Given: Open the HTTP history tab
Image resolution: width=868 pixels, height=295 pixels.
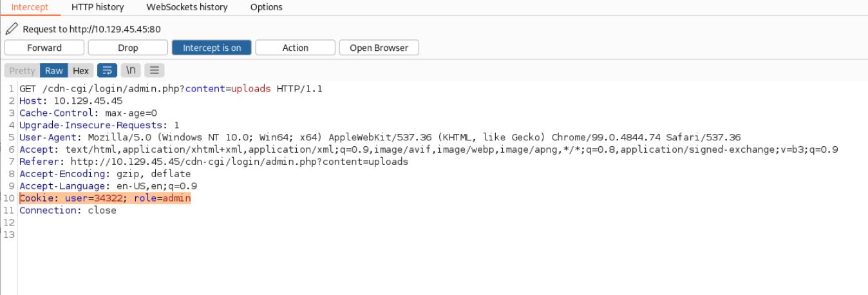Looking at the screenshot, I should [98, 7].
